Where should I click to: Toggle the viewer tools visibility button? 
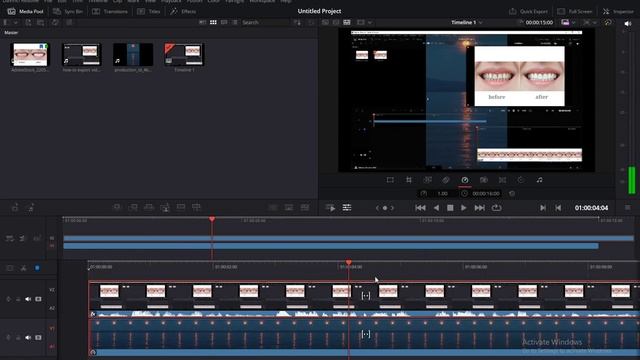click(x=347, y=208)
